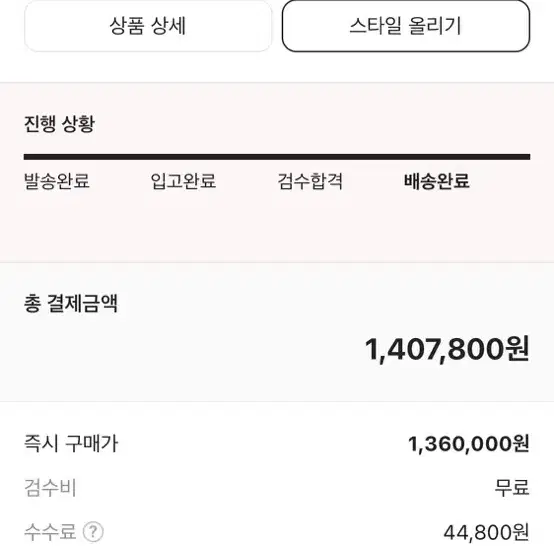This screenshot has height=554, width=554.
Task: Select the 입고완료 progress step
Action: (x=183, y=181)
